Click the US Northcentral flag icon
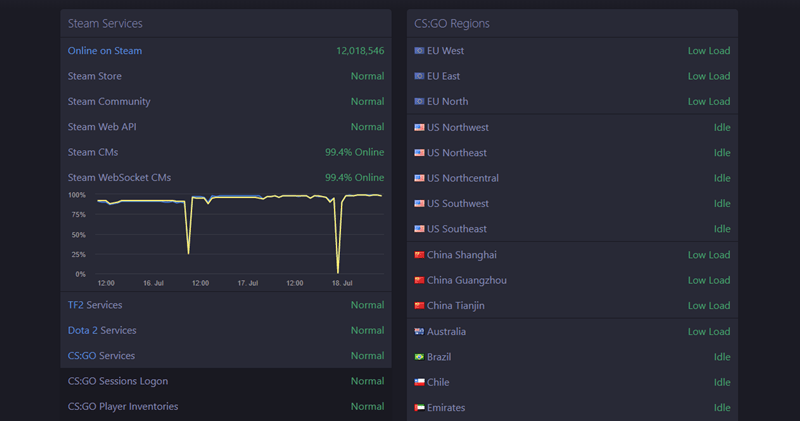The width and height of the screenshot is (800, 421). point(419,178)
